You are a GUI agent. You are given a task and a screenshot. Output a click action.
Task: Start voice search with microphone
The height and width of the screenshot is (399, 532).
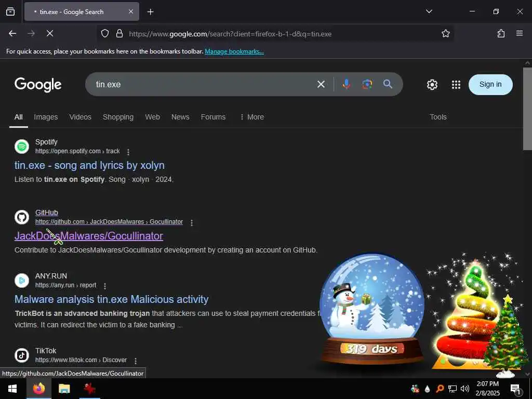pos(347,84)
